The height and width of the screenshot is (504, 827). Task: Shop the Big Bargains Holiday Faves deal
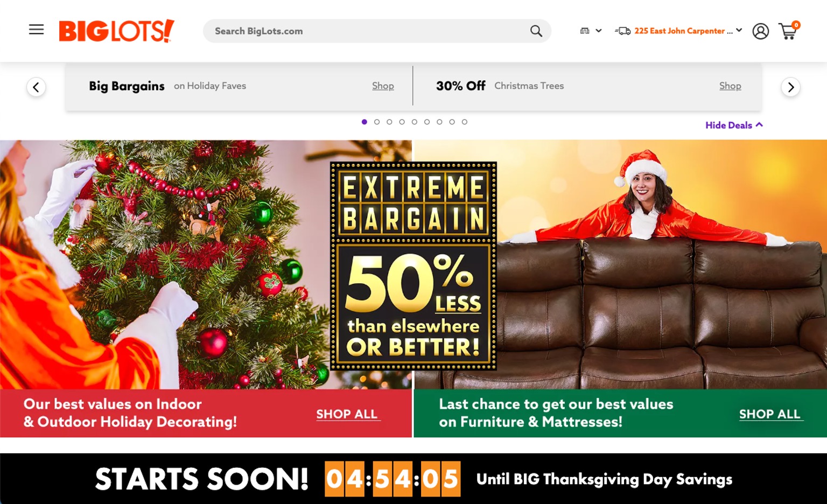coord(383,86)
